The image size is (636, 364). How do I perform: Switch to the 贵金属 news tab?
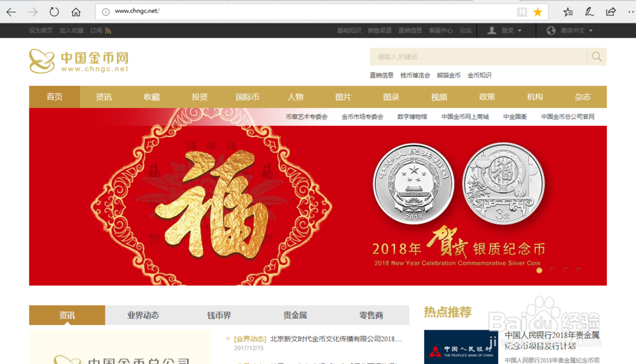295,315
